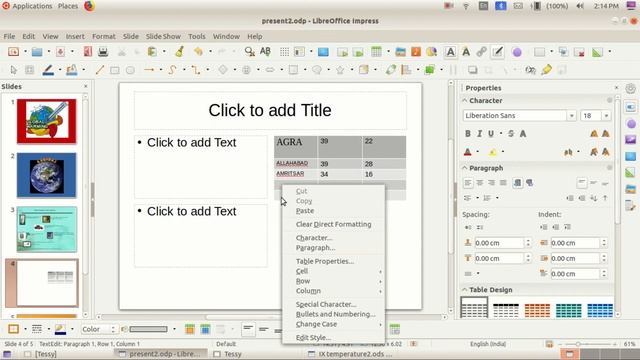Apply the blue table design style
Image resolution: width=640 pixels, height=360 pixels.
(600, 310)
